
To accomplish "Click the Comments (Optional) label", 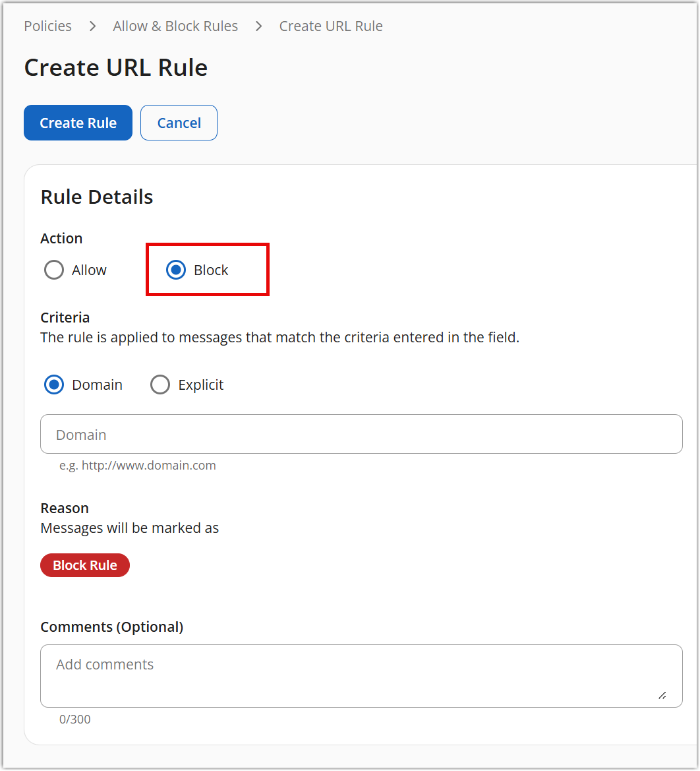I will tap(112, 627).
